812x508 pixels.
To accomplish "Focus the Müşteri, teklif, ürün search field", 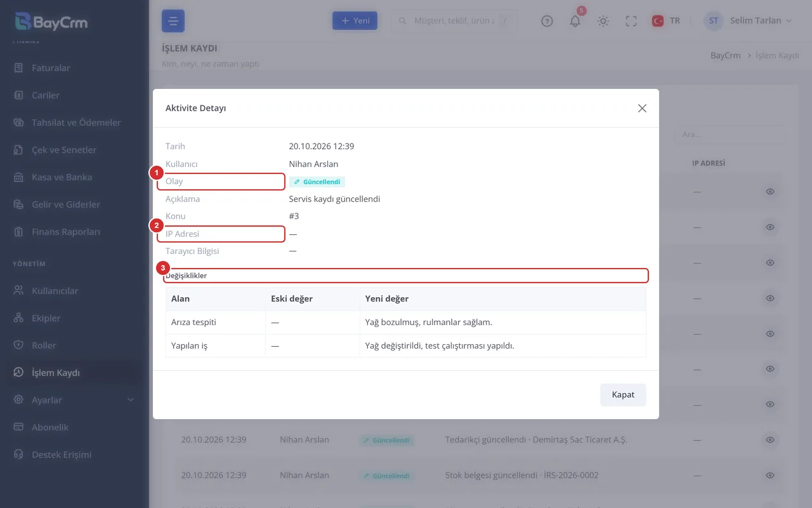I will pyautogui.click(x=454, y=21).
